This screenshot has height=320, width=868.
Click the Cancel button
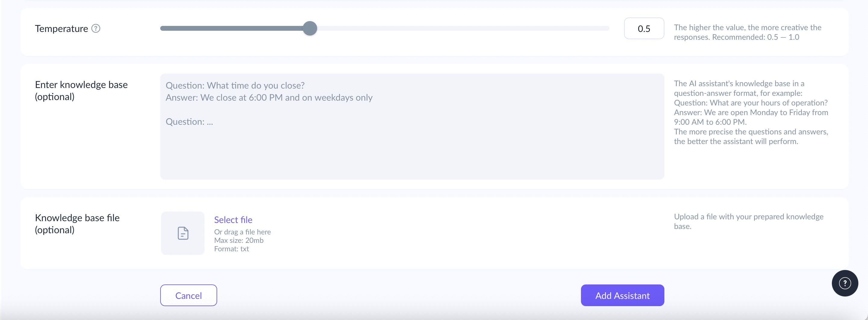pyautogui.click(x=188, y=295)
